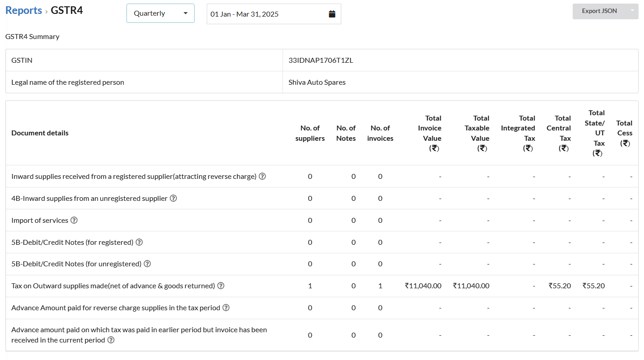This screenshot has width=644, height=360.
Task: Click Total Central Tax amount ₹55.20
Action: 560,286
